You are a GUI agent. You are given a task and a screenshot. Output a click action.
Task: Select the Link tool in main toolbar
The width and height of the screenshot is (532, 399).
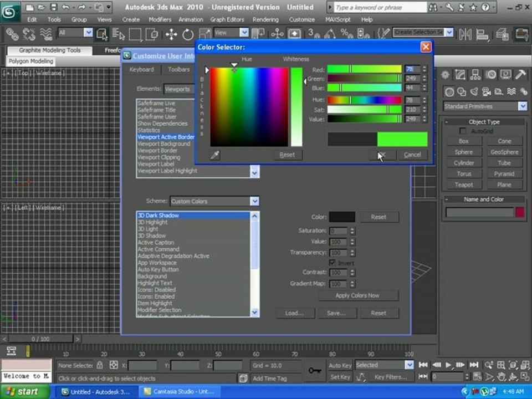point(12,34)
